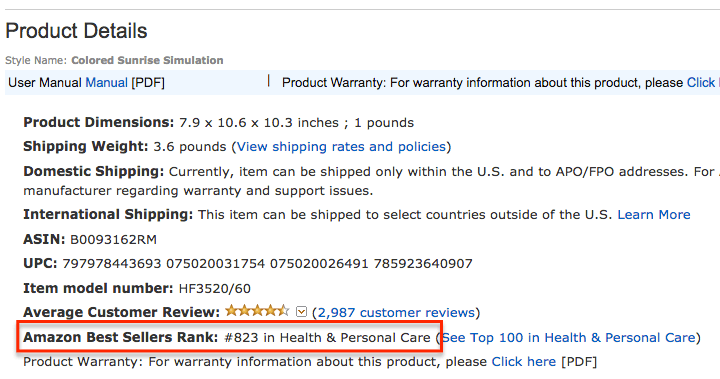720x379 pixels.
Task: Click the ASIN value B0093162RM
Action: 113,240
